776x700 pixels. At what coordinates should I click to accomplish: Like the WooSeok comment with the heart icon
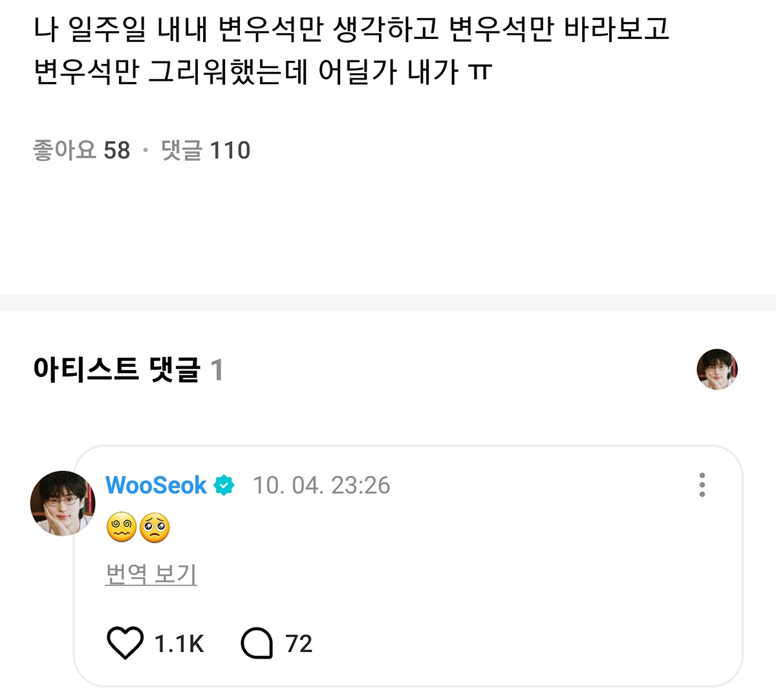click(124, 644)
